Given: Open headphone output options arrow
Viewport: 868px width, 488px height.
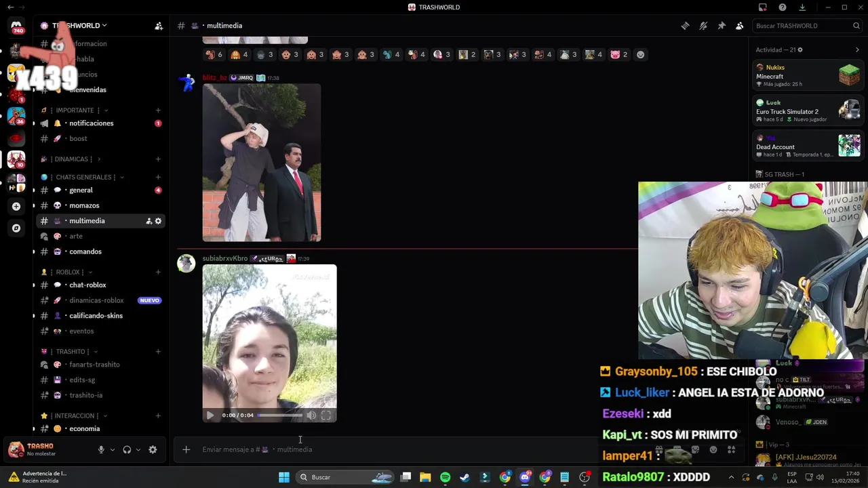Looking at the screenshot, I should (138, 449).
